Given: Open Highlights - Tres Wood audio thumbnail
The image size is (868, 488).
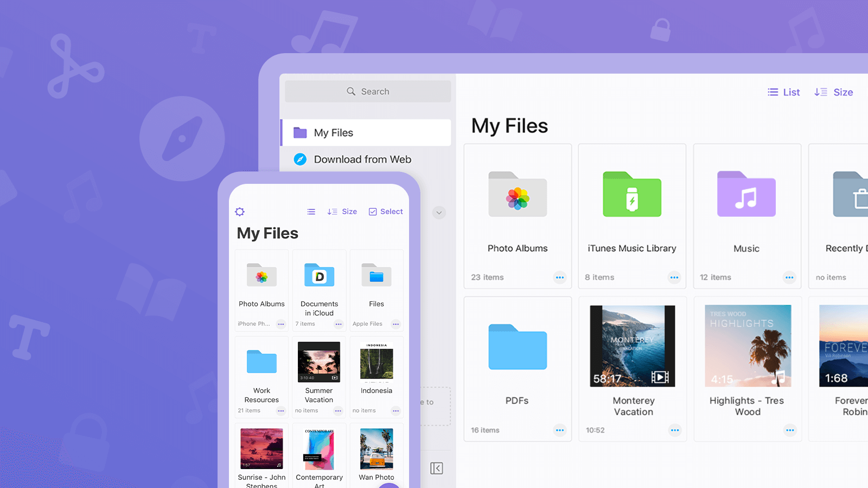Looking at the screenshot, I should (x=748, y=346).
